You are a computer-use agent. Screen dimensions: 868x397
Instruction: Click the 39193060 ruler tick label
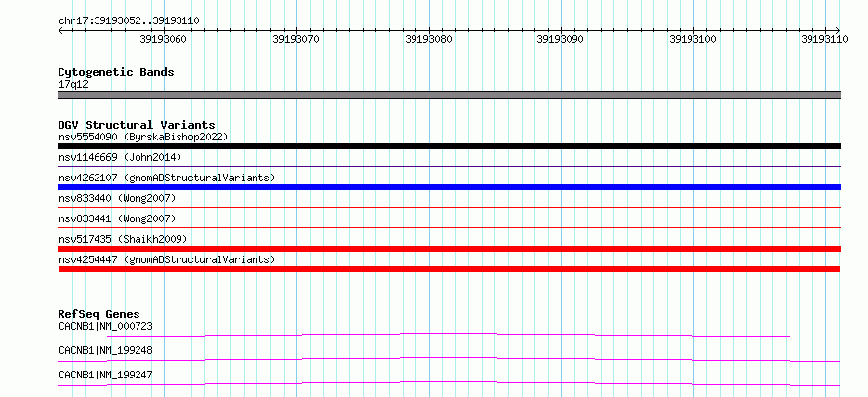[x=163, y=39]
